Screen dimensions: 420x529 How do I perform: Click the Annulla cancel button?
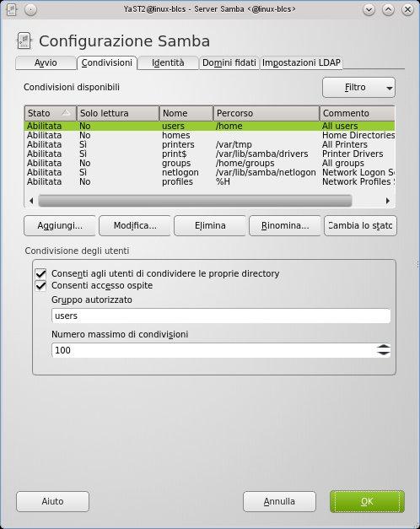(279, 502)
